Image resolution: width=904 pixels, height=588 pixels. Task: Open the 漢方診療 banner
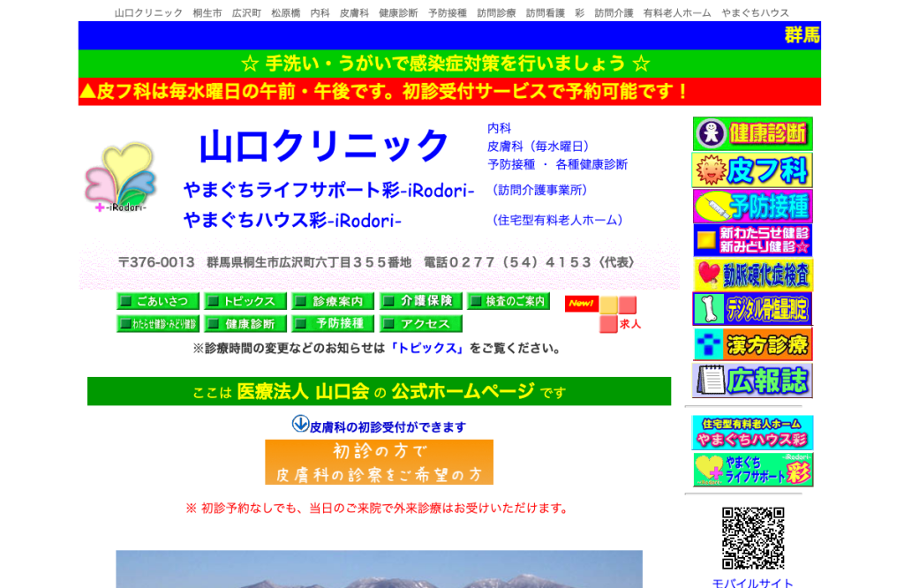(752, 344)
